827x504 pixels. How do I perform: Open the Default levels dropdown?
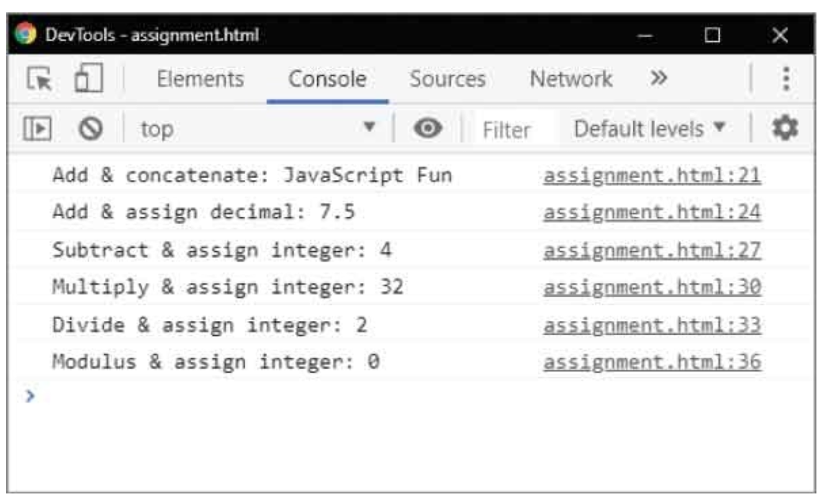[x=649, y=129]
